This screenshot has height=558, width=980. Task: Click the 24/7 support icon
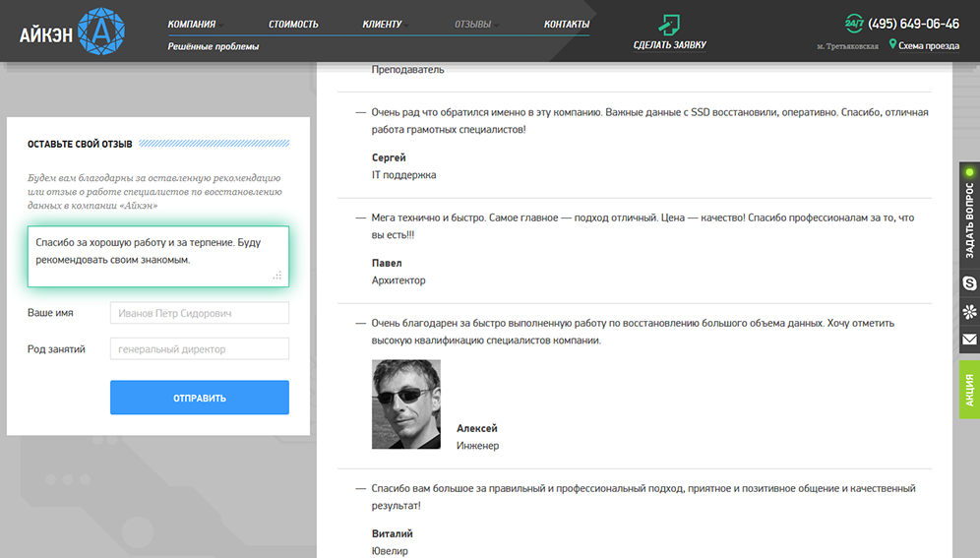pyautogui.click(x=854, y=24)
